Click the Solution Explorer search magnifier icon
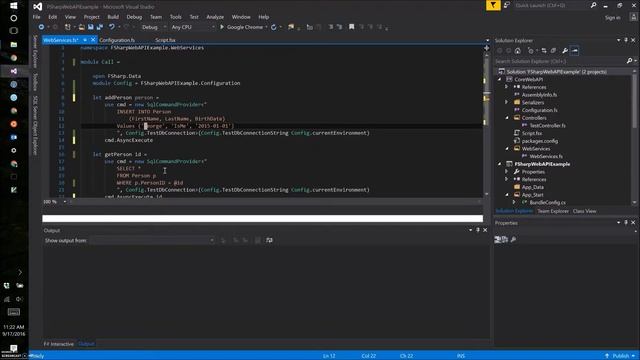This screenshot has width=640, height=360. coord(629,61)
